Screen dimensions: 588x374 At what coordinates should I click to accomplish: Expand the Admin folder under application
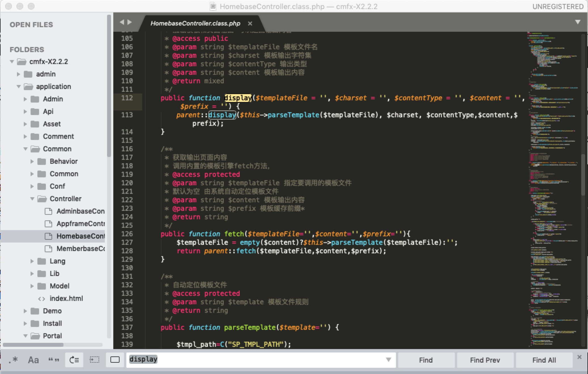tap(25, 99)
